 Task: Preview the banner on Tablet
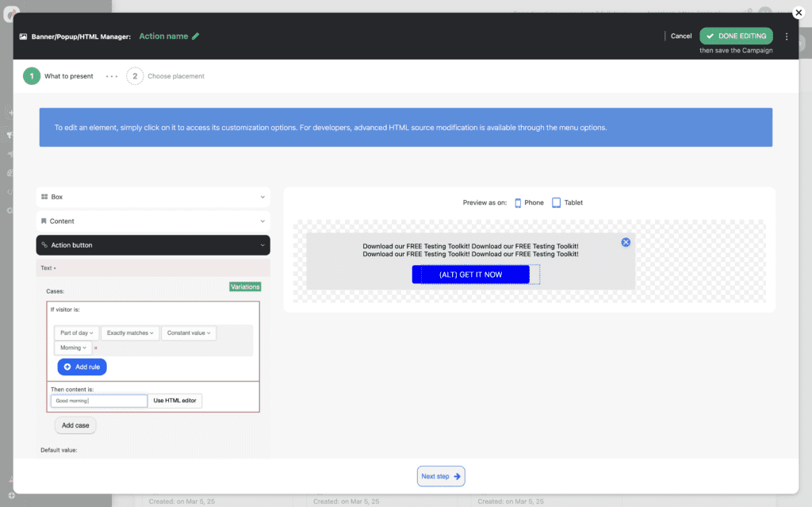[x=567, y=202]
